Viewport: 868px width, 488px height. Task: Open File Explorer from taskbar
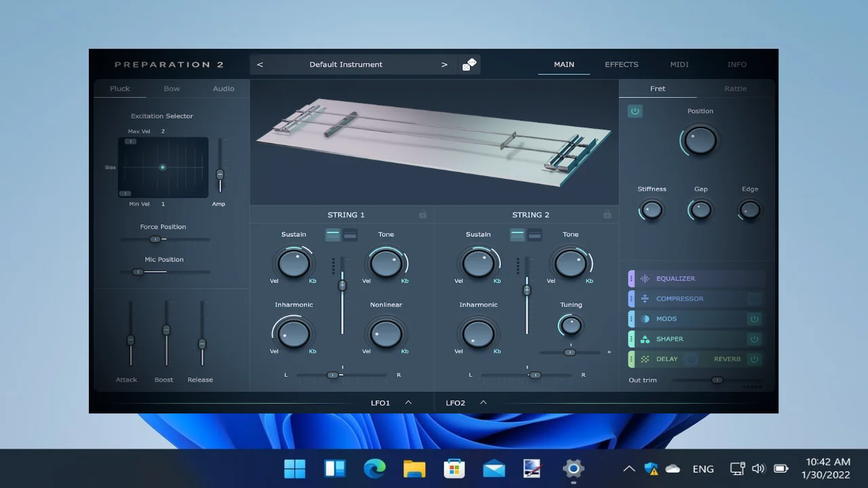point(414,468)
